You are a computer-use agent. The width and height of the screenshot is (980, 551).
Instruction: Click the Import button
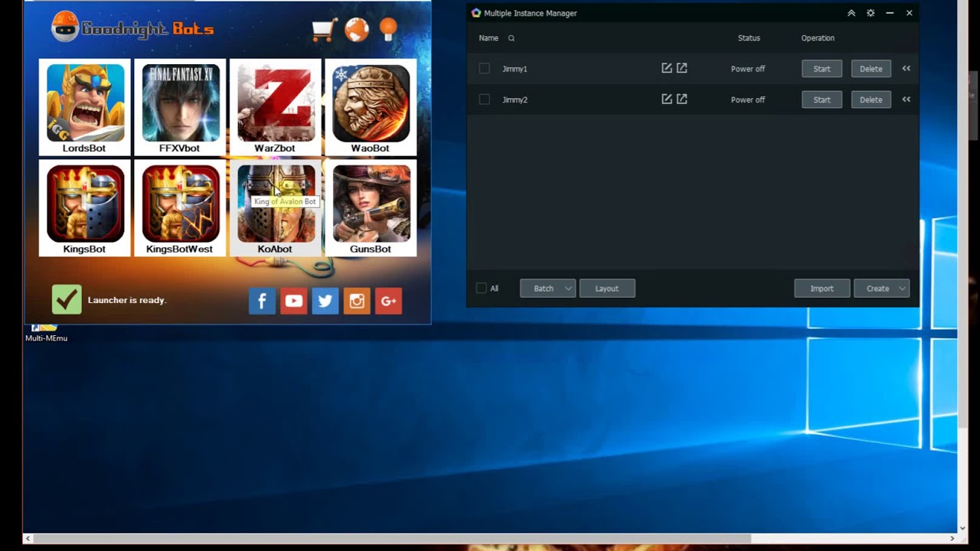click(822, 289)
